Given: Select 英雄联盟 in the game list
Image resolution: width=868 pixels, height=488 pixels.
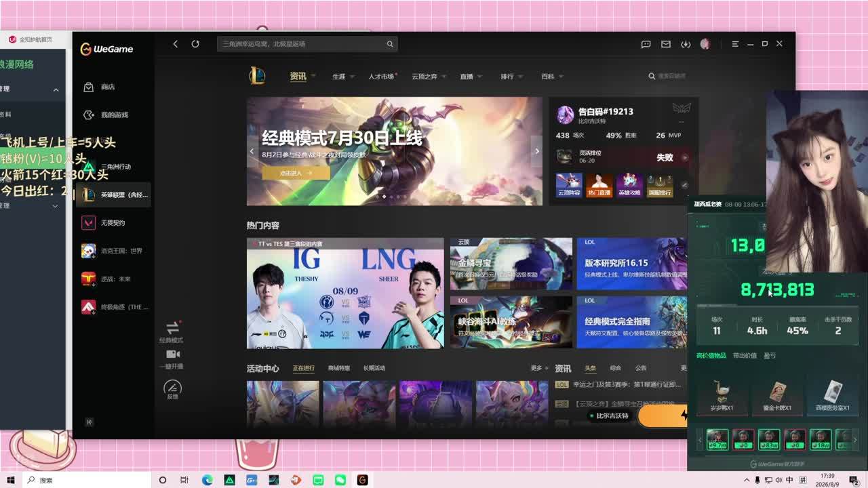Looking at the screenshot, I should click(113, 195).
